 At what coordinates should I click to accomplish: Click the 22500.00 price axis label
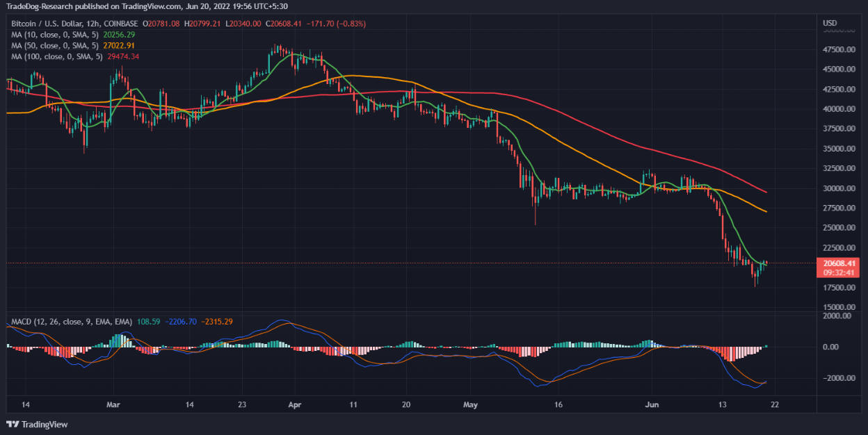[x=838, y=248]
